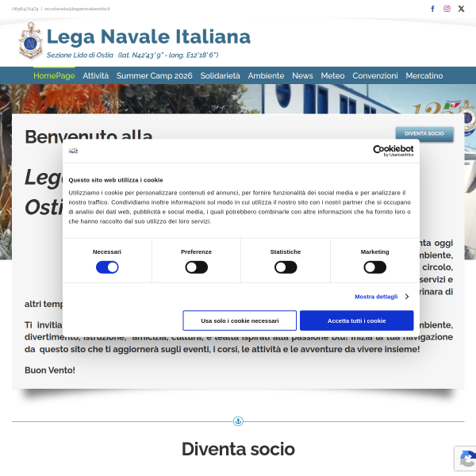The width and height of the screenshot is (476, 476).
Task: Open the Solidarietà menu item
Action: [220, 75]
